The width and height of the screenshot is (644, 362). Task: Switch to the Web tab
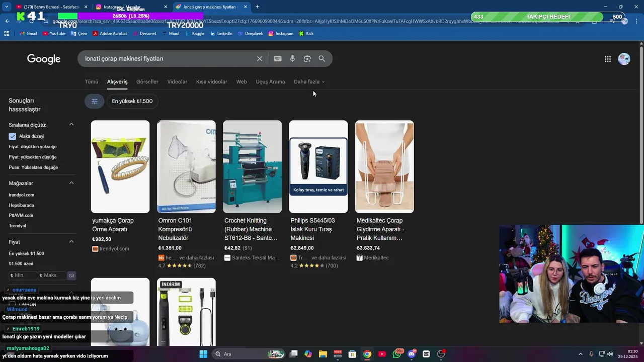242,82
